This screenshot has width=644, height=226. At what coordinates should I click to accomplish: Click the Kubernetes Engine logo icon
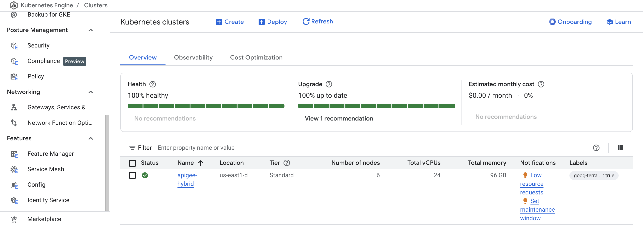pyautogui.click(x=14, y=5)
